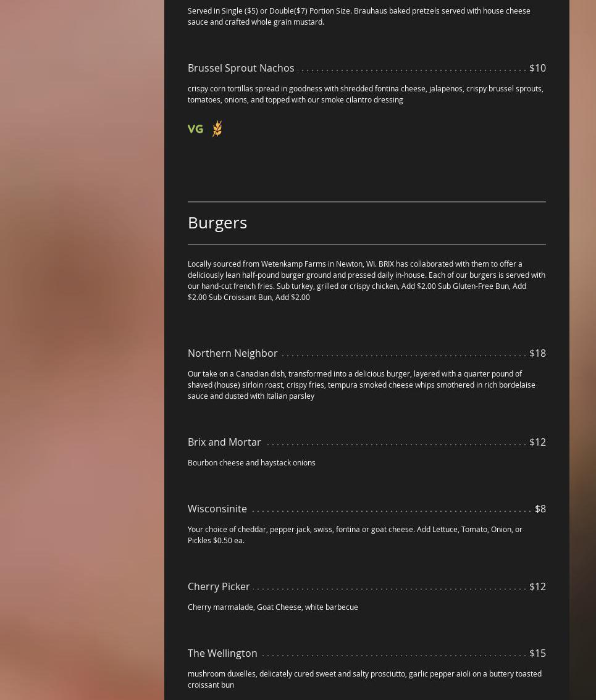Select the Northern Neighbor burger title
The height and width of the screenshot is (700, 596).
tap(232, 353)
